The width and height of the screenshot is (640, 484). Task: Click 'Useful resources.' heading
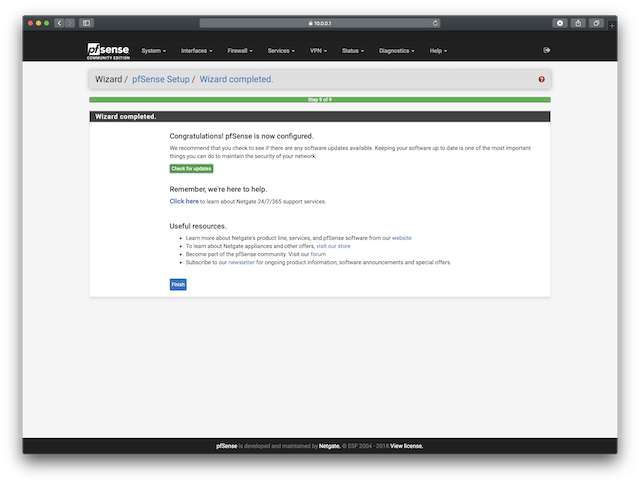198,226
